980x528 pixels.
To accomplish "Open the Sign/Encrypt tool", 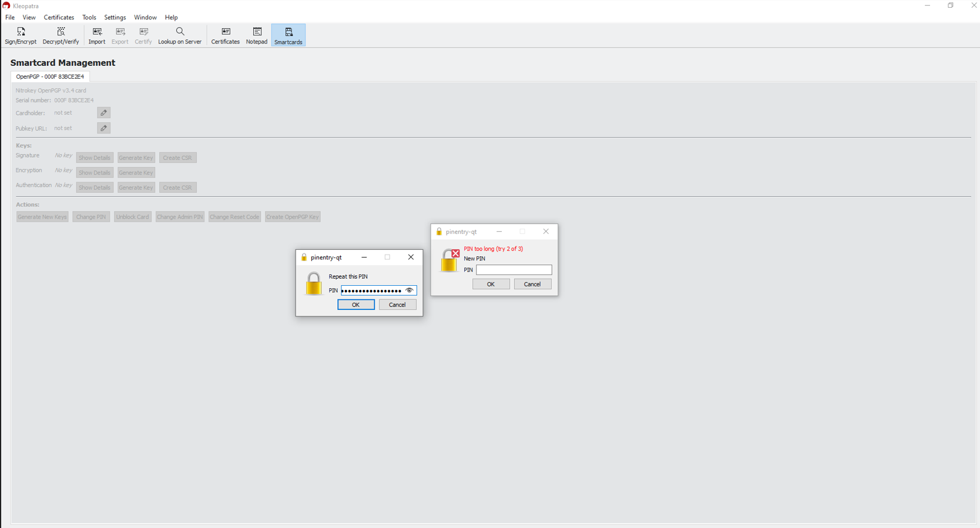I will pos(21,35).
